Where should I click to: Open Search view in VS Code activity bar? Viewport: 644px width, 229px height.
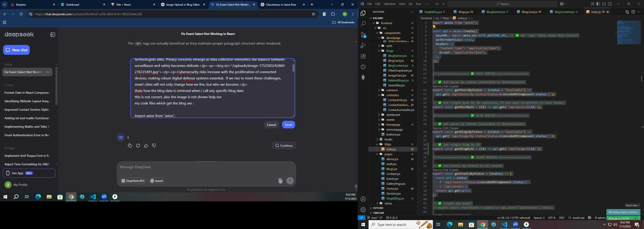tap(363, 24)
